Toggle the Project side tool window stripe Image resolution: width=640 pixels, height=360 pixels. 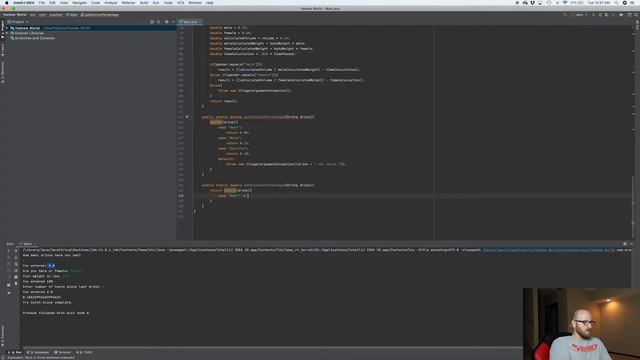pyautogui.click(x=2, y=29)
